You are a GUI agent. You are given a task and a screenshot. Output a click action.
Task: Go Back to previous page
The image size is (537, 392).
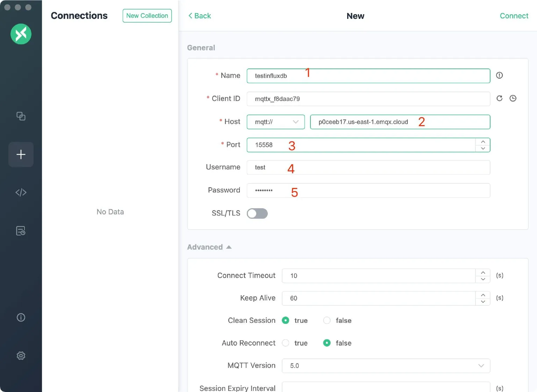(200, 16)
